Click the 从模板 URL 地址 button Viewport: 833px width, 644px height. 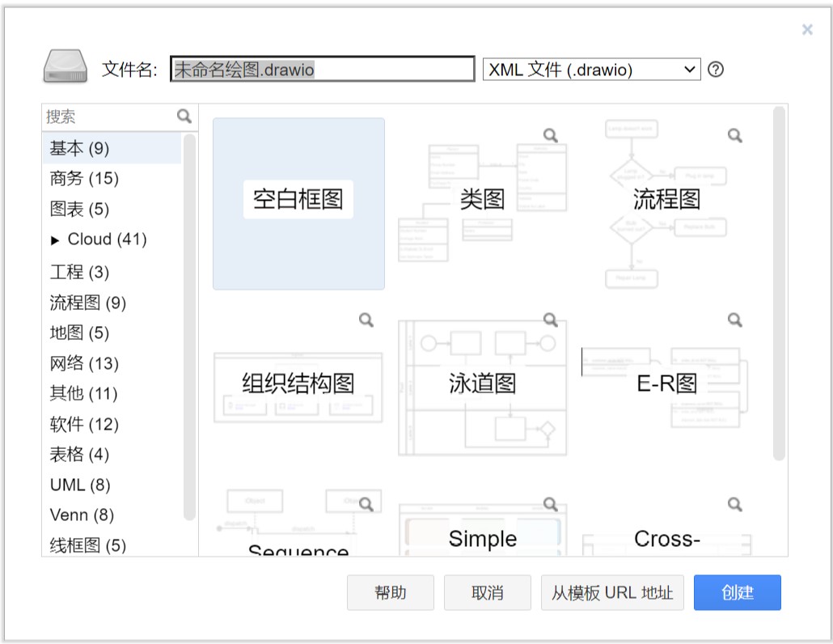tap(612, 592)
